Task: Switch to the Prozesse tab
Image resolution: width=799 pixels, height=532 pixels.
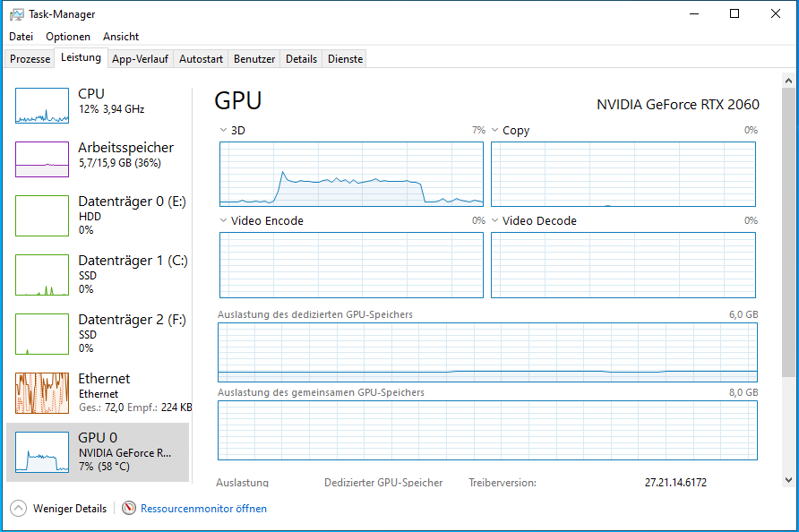Action: [x=30, y=59]
